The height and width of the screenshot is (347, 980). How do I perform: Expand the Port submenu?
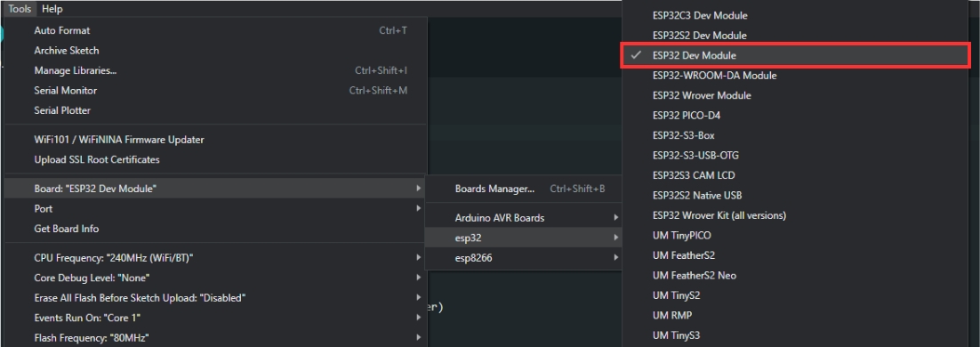click(x=215, y=208)
